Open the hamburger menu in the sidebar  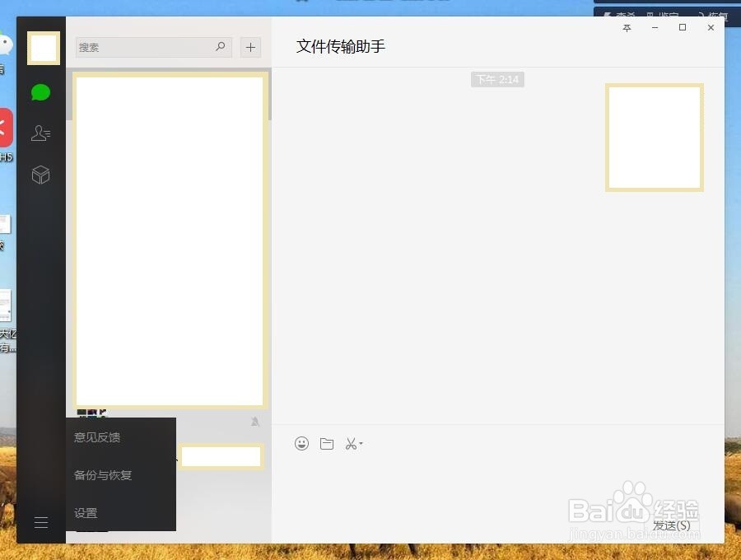[41, 522]
